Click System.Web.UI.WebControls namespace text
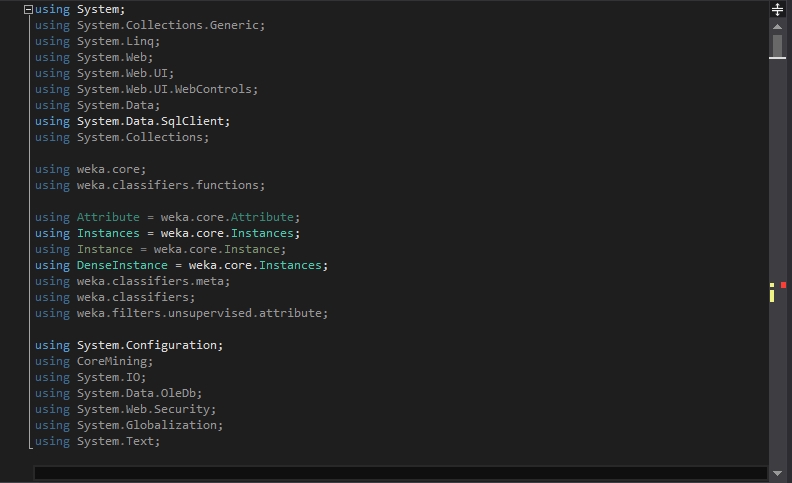Screen dimensions: 792x483 (167, 89)
